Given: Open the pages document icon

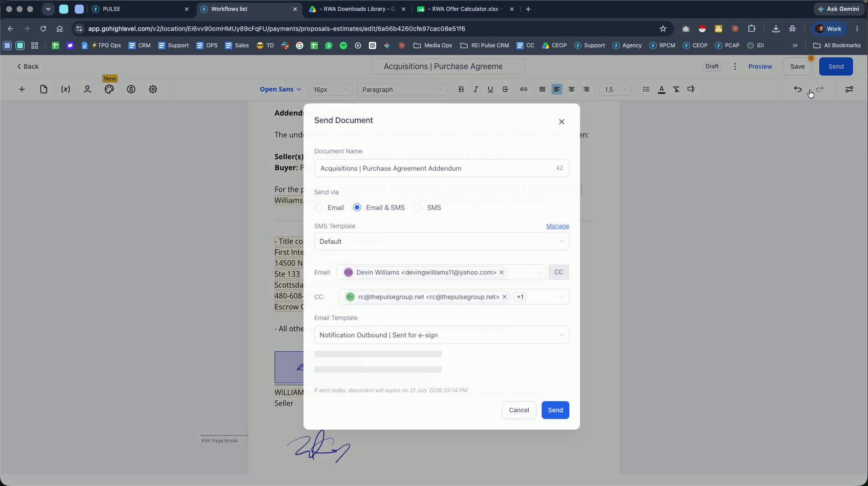Looking at the screenshot, I should 44,89.
